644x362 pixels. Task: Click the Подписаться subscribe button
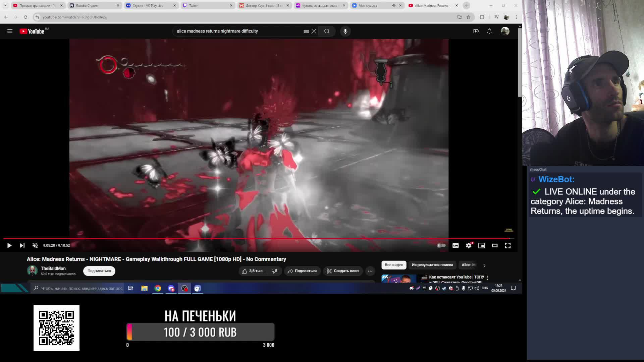99,271
